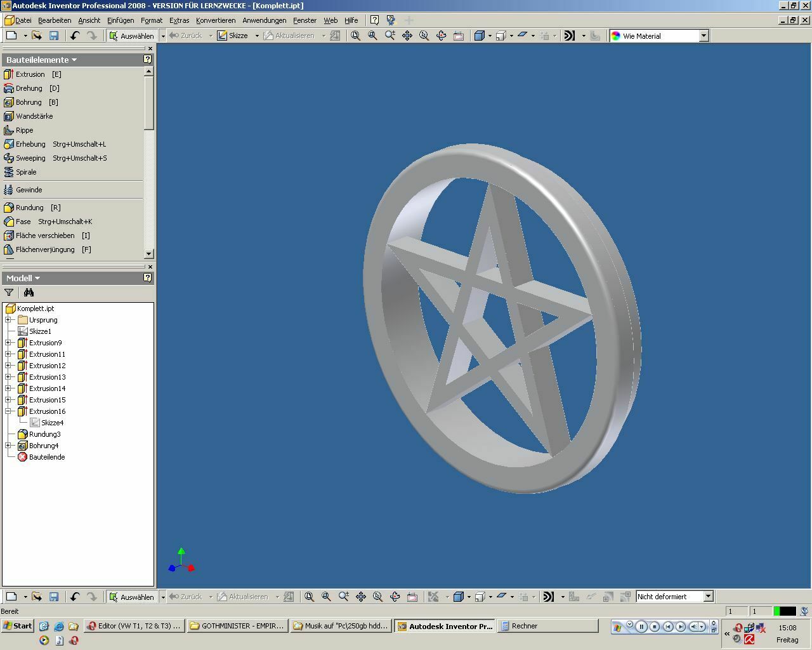Expand the Ursprung folder node
The image size is (812, 650).
coord(9,320)
